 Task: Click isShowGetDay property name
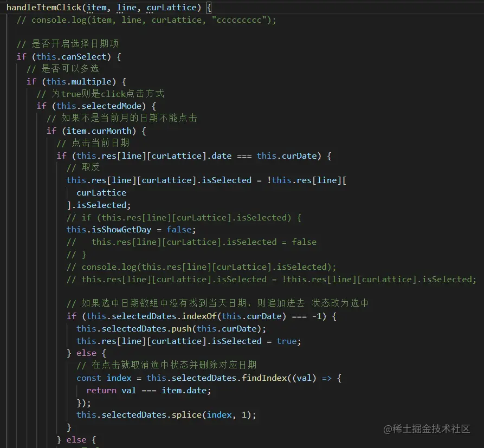(121, 230)
